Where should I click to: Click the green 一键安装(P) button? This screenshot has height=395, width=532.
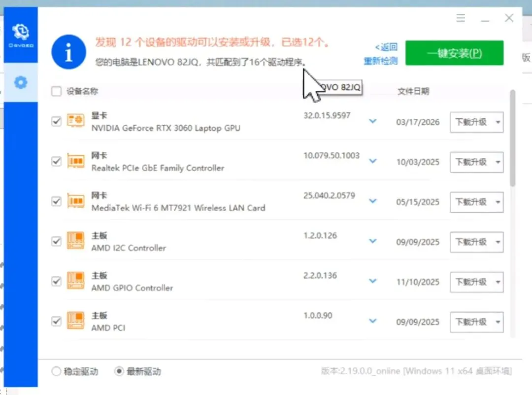(454, 53)
